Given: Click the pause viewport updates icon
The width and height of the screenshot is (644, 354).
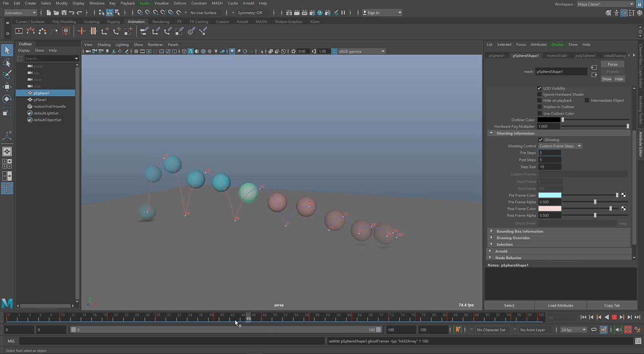Looking at the screenshot, I should [x=343, y=13].
